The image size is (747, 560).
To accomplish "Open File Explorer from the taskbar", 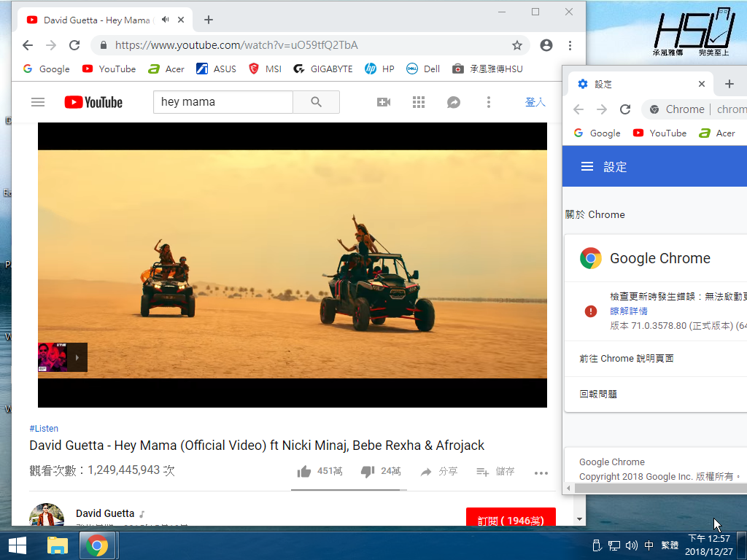I will click(x=58, y=545).
